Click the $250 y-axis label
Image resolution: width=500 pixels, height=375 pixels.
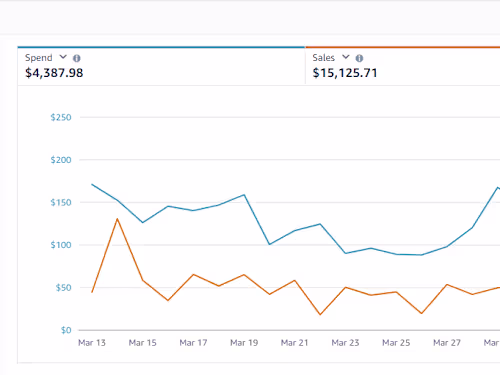pos(61,117)
